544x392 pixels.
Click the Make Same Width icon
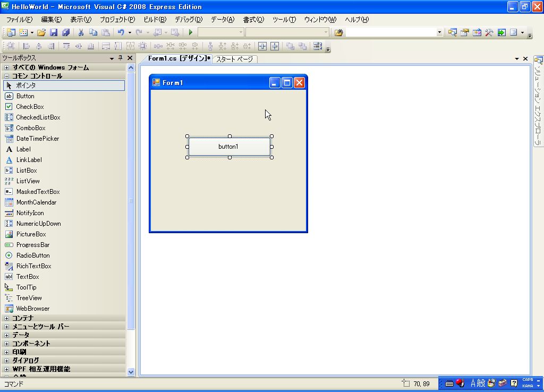point(106,46)
